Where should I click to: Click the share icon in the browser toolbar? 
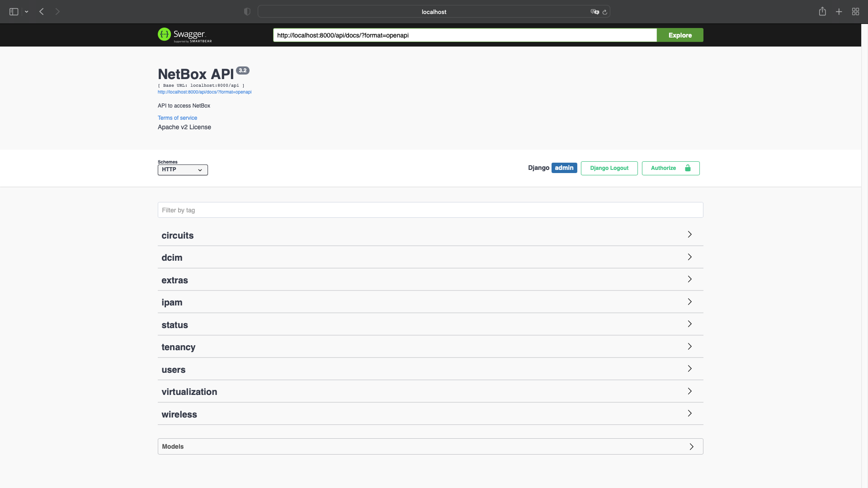822,11
